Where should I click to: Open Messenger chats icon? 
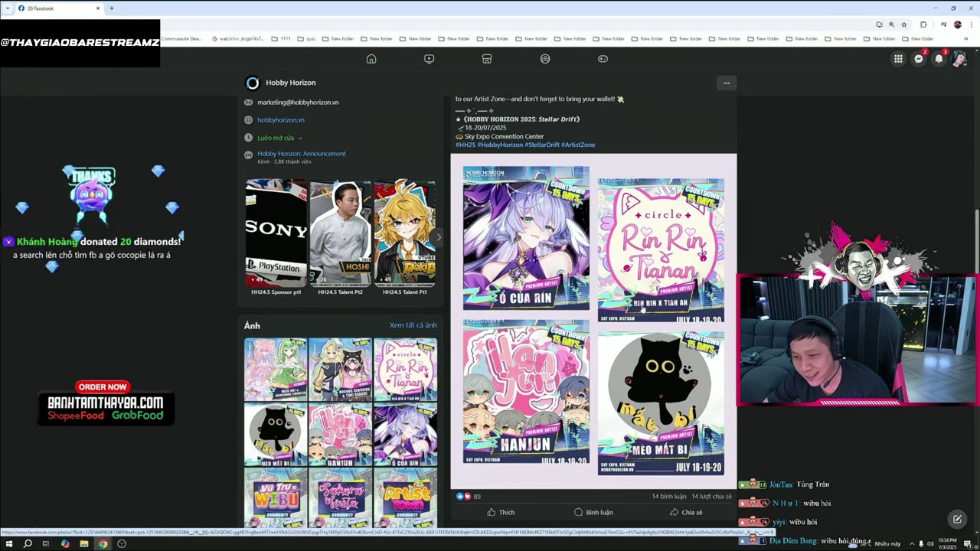click(x=919, y=59)
